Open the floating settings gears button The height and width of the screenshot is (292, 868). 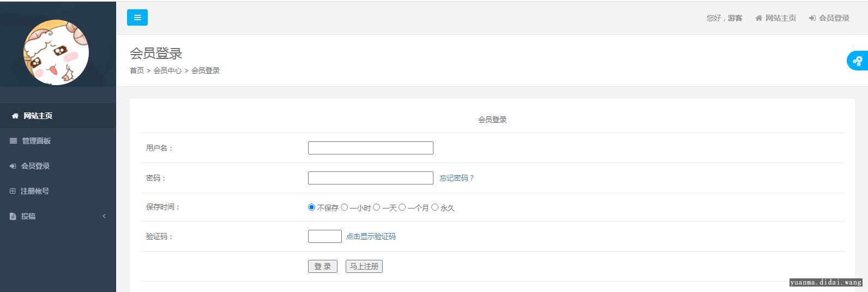click(x=858, y=61)
